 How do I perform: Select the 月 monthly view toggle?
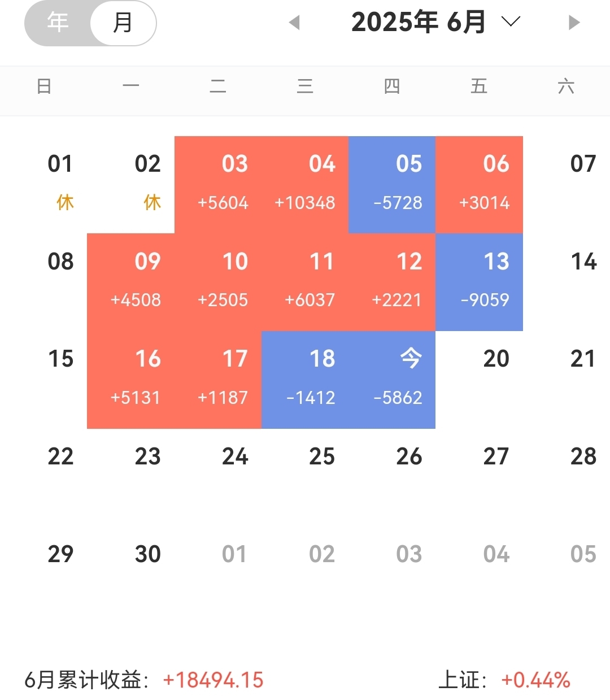click(123, 23)
